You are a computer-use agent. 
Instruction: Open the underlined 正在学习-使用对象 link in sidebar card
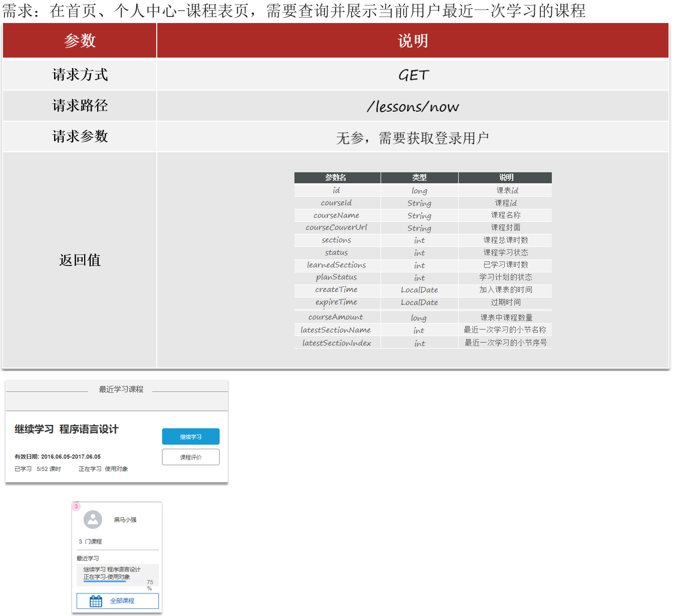[107, 577]
